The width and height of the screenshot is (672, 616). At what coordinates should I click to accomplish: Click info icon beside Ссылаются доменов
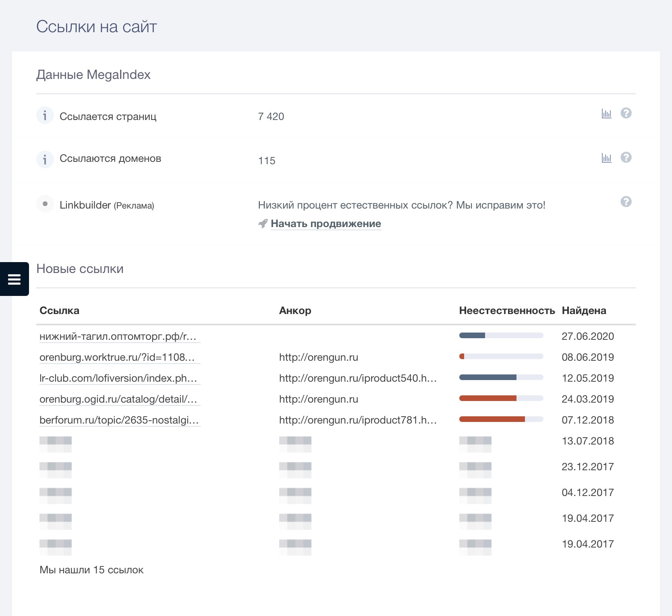coord(45,159)
